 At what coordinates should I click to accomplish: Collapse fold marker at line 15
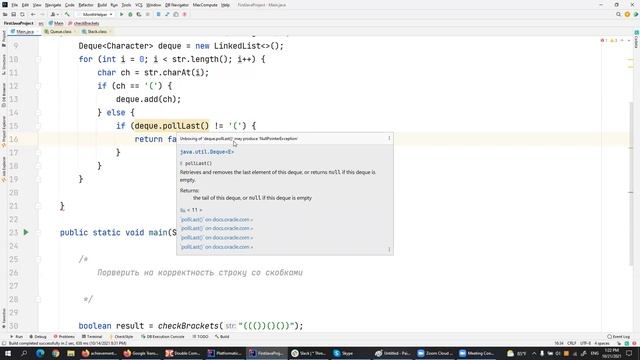click(38, 126)
